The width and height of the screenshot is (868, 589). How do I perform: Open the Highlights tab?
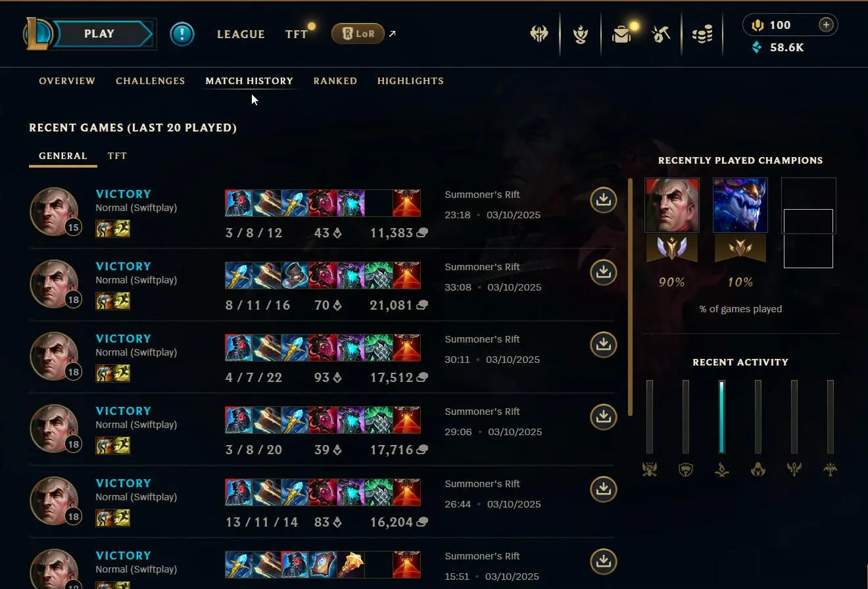(410, 81)
